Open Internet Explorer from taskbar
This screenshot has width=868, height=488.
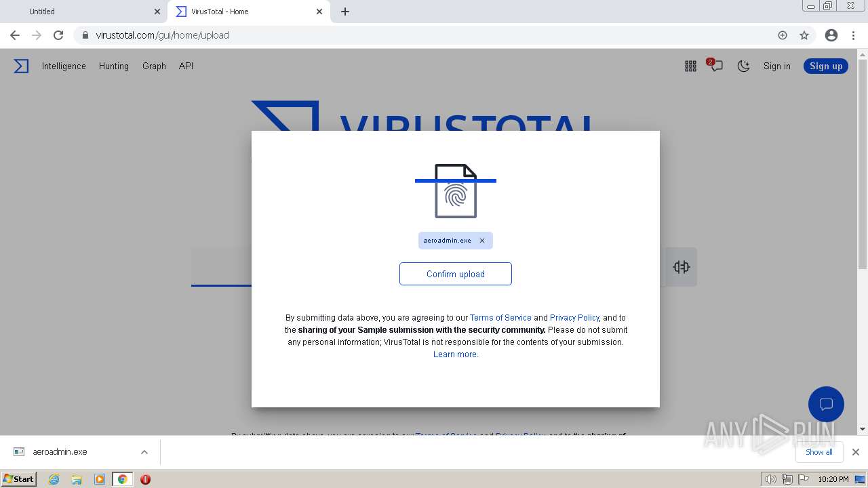click(x=54, y=479)
